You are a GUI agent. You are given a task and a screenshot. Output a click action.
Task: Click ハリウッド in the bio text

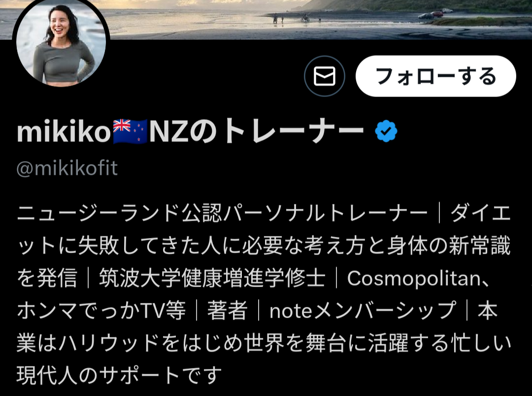point(109,343)
